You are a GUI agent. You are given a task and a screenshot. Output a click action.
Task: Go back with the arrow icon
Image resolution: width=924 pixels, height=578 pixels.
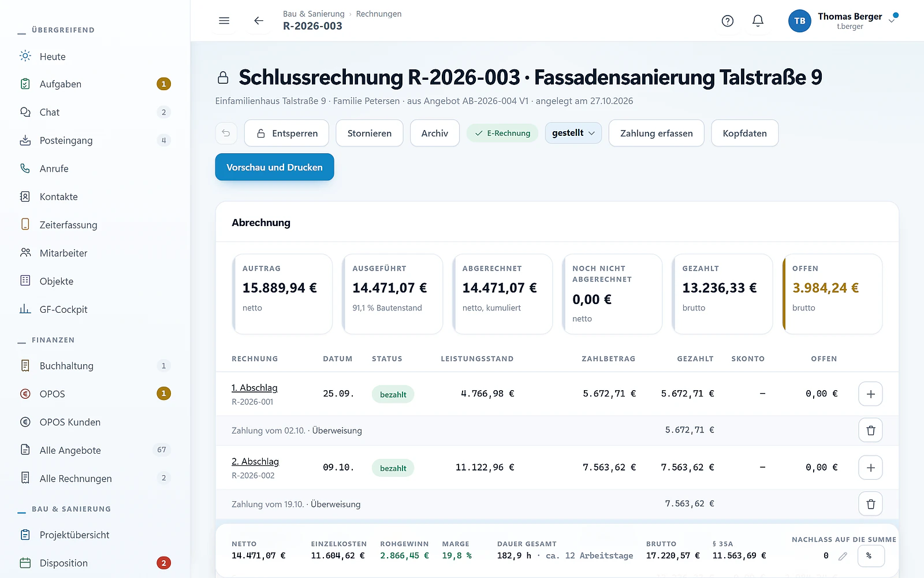click(259, 21)
